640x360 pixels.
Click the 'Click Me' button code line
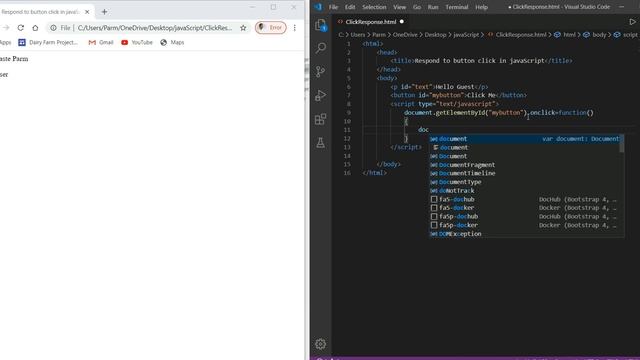pos(458,95)
